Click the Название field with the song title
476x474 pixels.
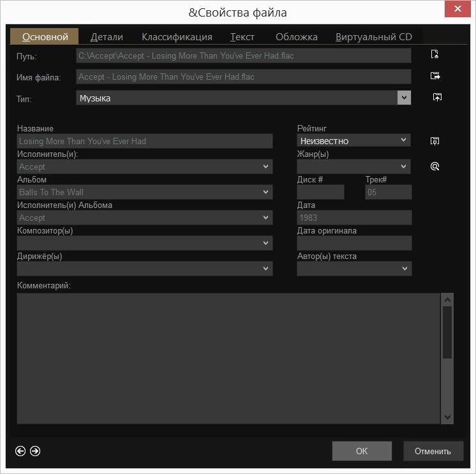coord(145,141)
